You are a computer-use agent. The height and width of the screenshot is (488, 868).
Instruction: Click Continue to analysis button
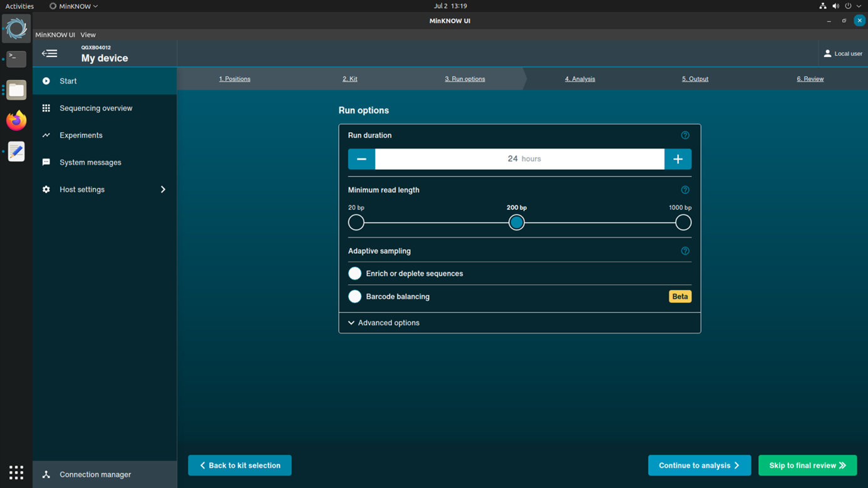699,465
